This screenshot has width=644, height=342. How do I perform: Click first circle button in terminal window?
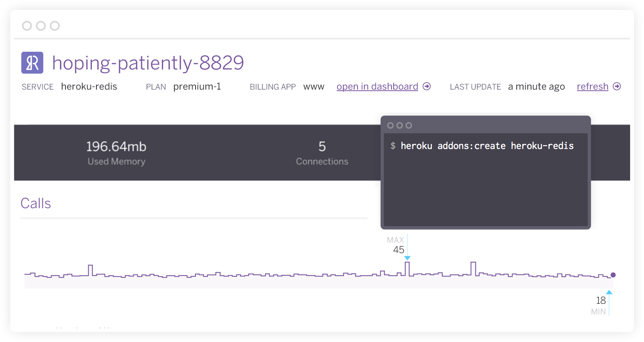pyautogui.click(x=390, y=125)
